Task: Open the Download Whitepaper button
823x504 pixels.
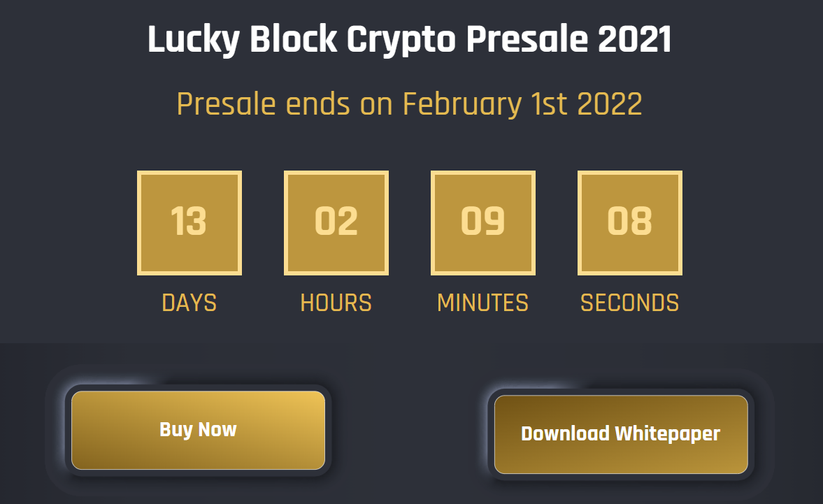Action: click(x=621, y=434)
